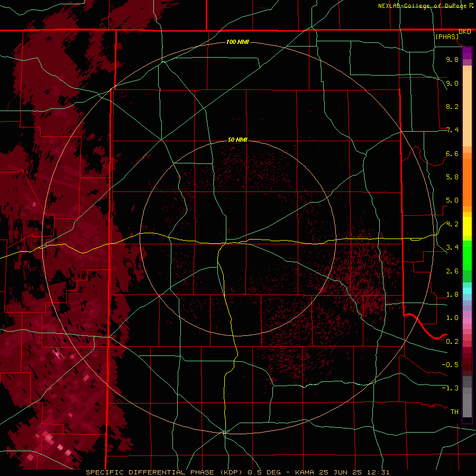
Task: Click the 6.6 value on the color scale
Action: [452, 153]
